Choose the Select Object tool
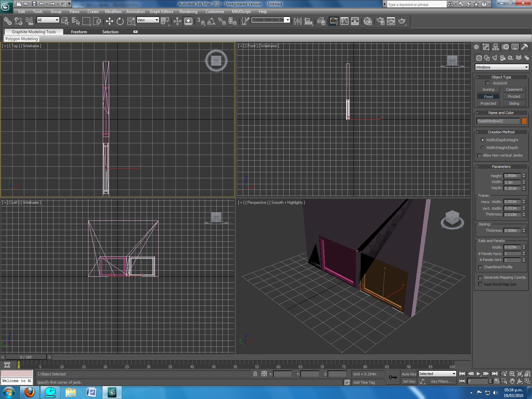532x399 pixels. click(65, 21)
